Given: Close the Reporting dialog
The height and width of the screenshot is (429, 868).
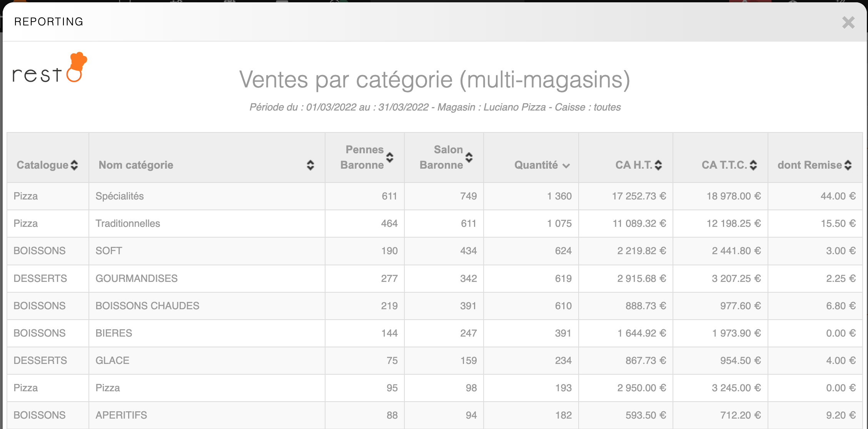Looking at the screenshot, I should 848,22.
